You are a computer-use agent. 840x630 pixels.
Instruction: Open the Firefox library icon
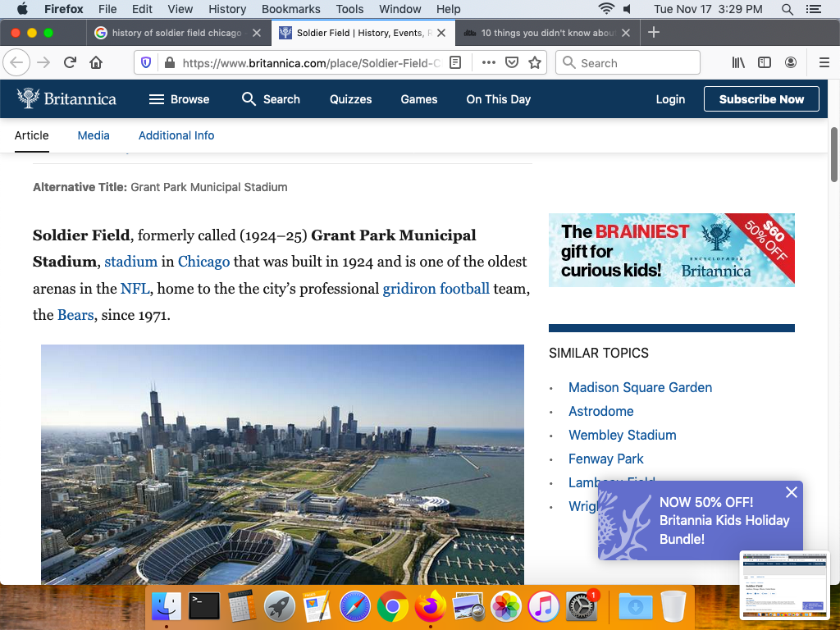point(738,63)
